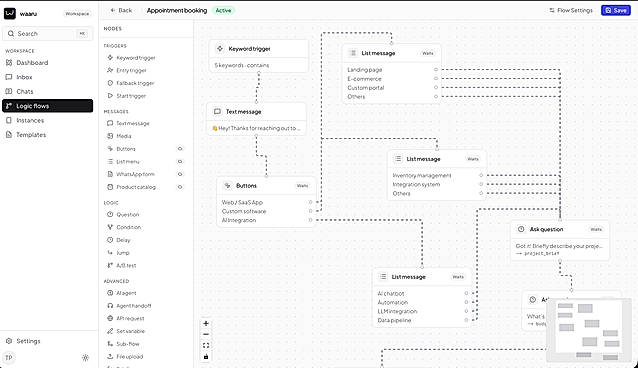Click the badge beside List menu node
This screenshot has height=368, width=638.
coord(180,162)
